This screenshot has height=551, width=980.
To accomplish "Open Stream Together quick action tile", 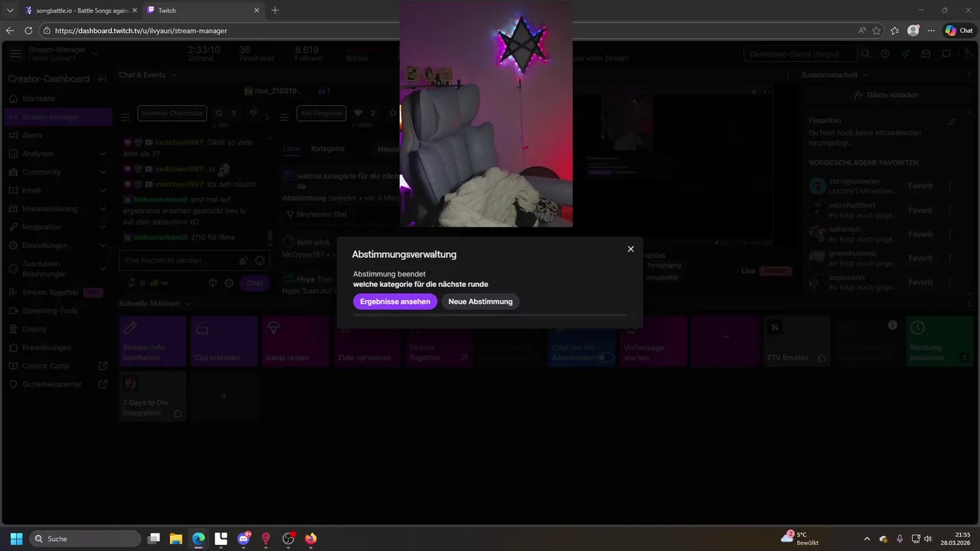I will click(x=439, y=341).
